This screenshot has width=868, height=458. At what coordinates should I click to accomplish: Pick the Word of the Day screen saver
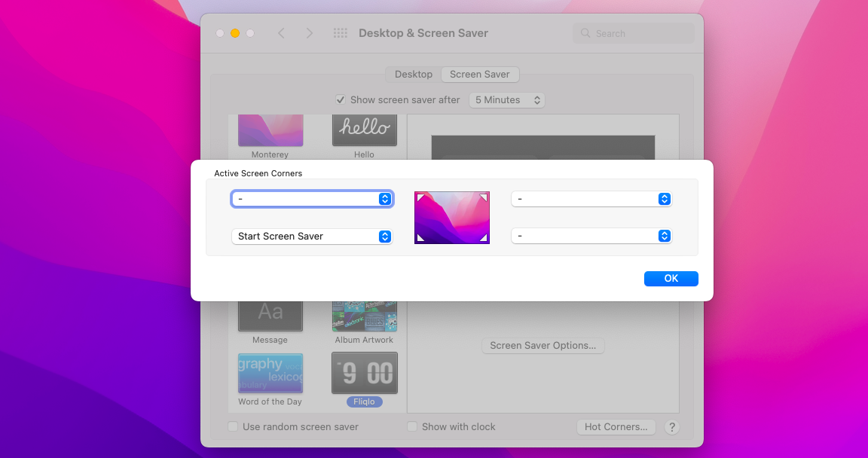[x=270, y=373]
